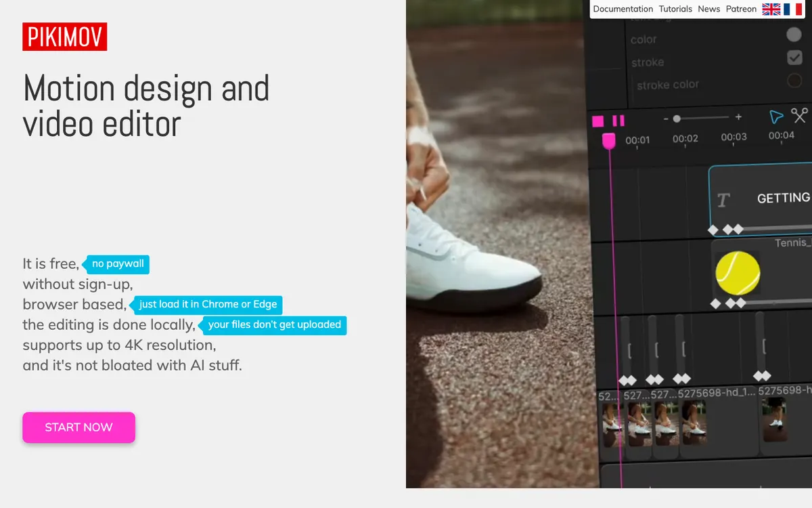Click the pink stop square button
This screenshot has width=812, height=508.
pyautogui.click(x=598, y=121)
